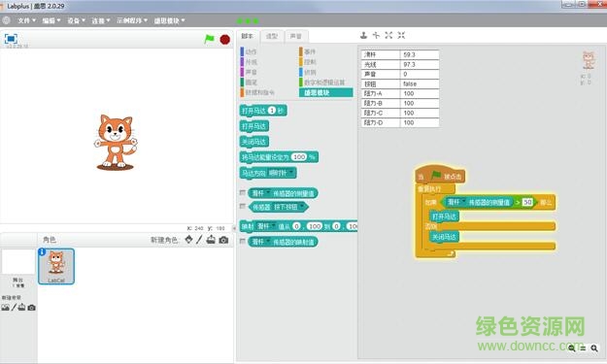Screen dimensions: 607x364
Task: Click the green flag to start the program
Action: tap(209, 39)
